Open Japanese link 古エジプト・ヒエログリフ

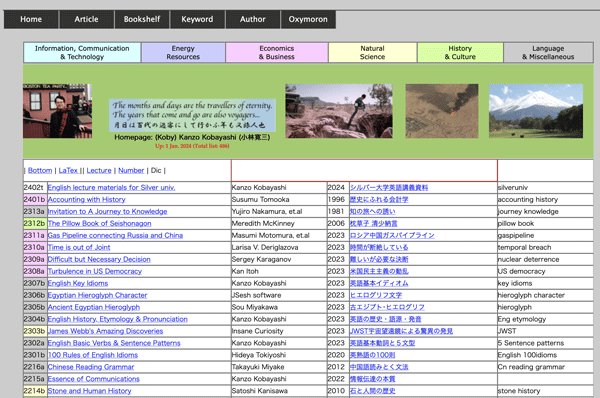387,307
